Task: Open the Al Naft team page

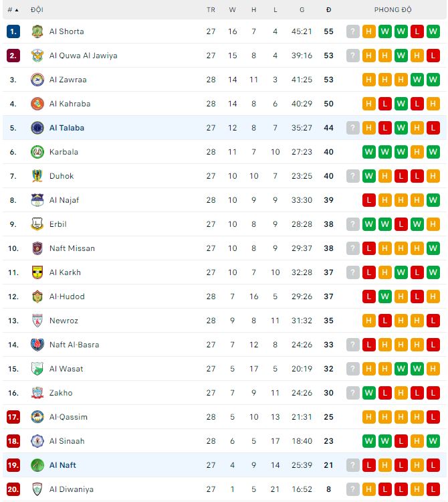Action: click(x=63, y=465)
